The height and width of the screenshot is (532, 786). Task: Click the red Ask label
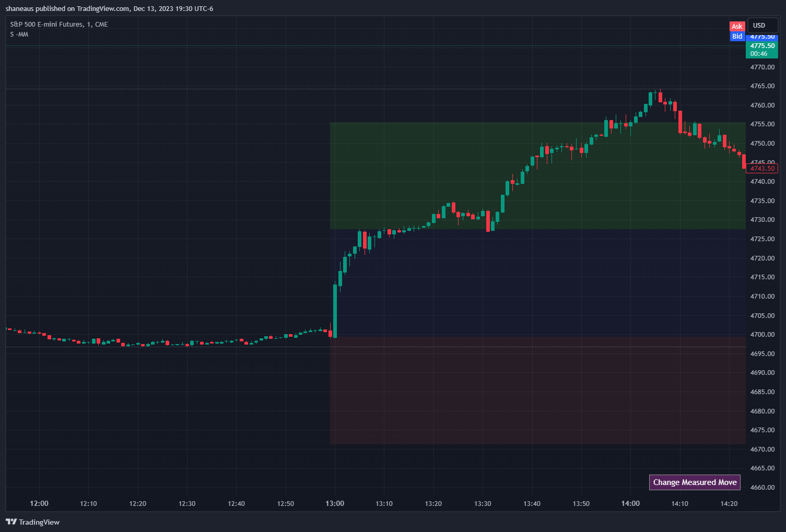click(x=737, y=26)
